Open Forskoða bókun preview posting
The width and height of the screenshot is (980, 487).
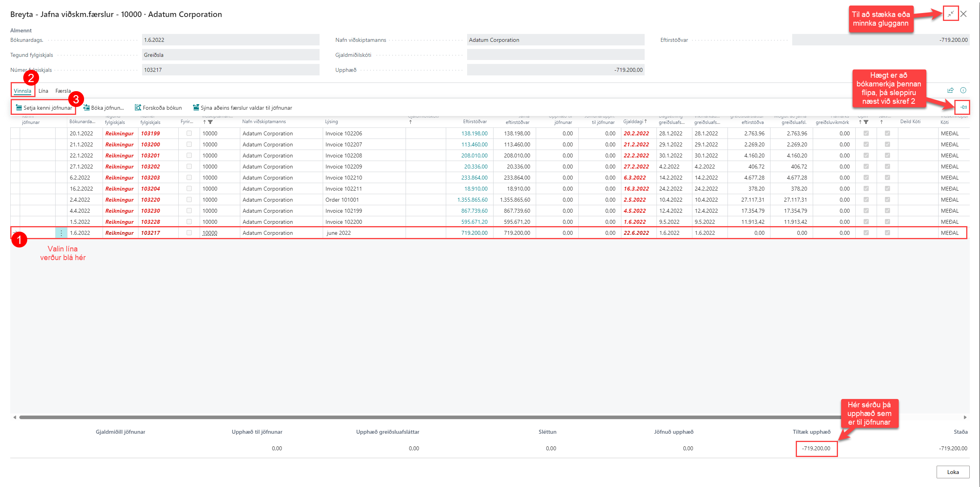tap(158, 108)
